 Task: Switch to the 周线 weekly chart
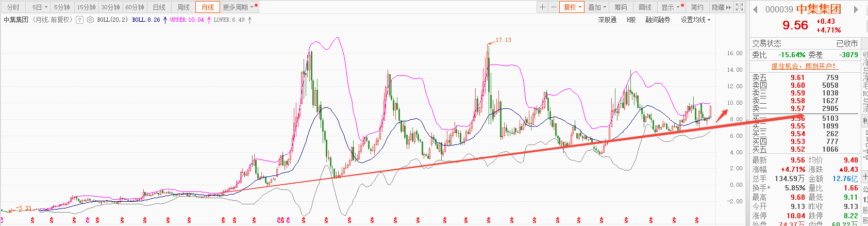(183, 7)
